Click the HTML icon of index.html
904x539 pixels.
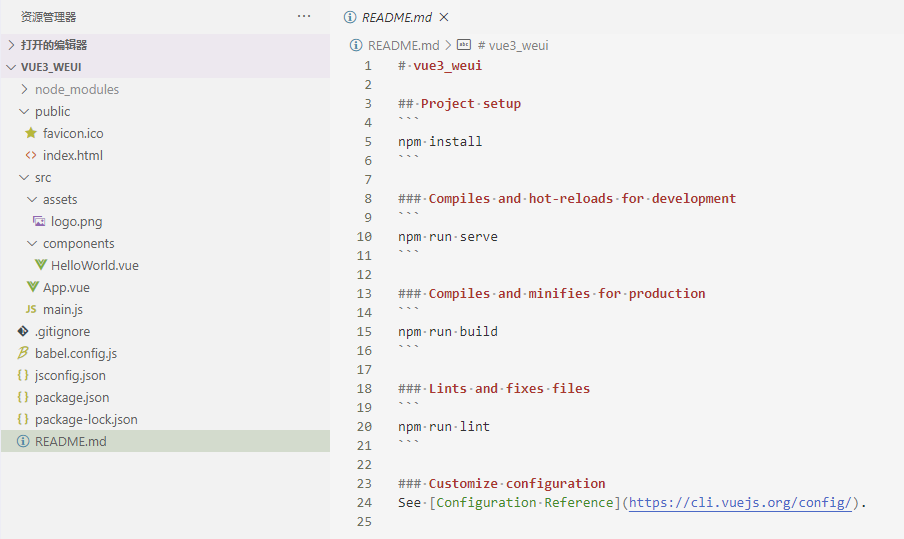tap(31, 155)
